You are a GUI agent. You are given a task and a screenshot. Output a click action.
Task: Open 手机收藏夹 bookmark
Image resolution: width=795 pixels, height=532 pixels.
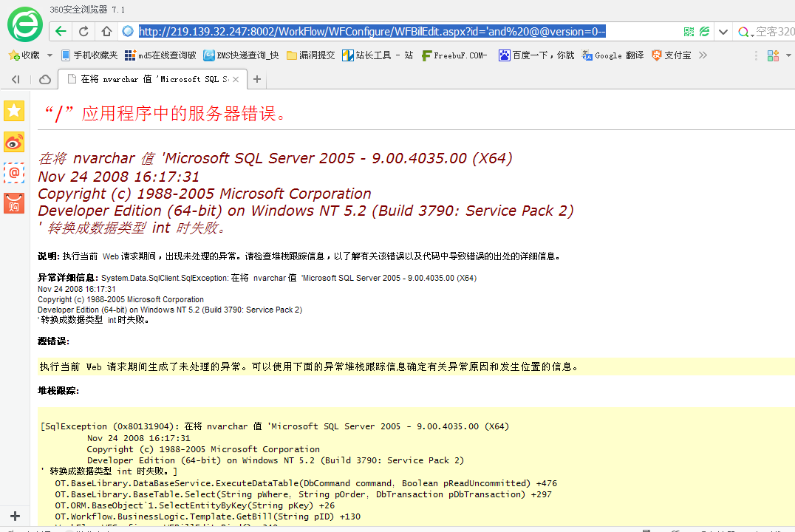[89, 55]
